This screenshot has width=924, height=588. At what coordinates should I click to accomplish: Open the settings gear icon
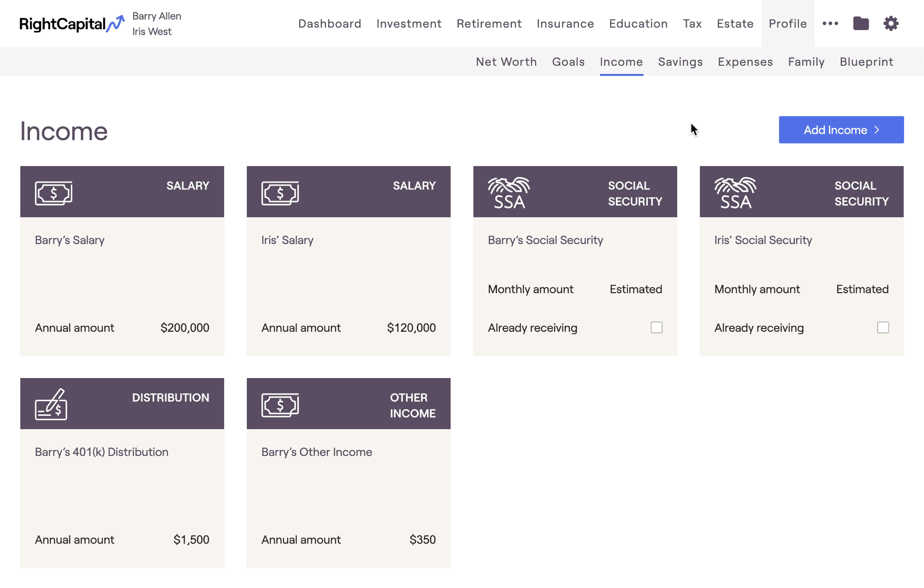click(x=891, y=24)
